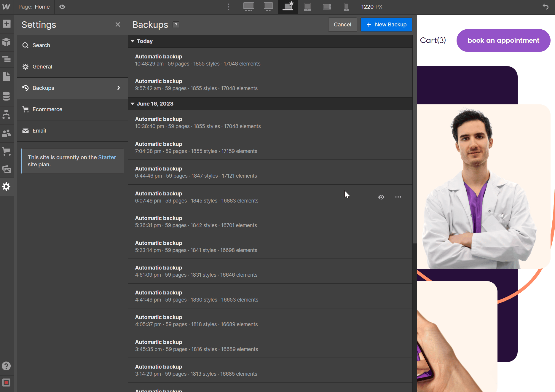Open the Users panel

point(7,133)
